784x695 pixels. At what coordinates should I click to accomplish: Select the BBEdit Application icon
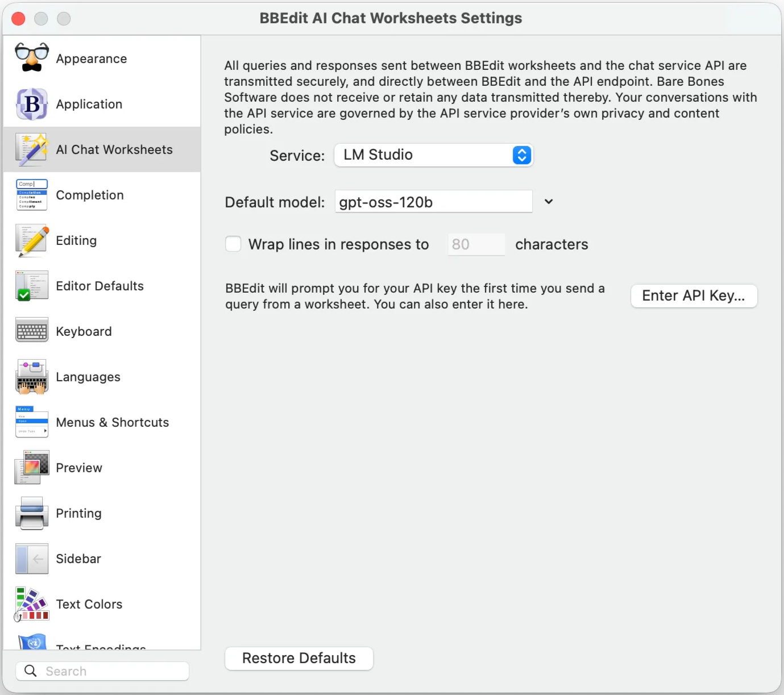tap(32, 104)
